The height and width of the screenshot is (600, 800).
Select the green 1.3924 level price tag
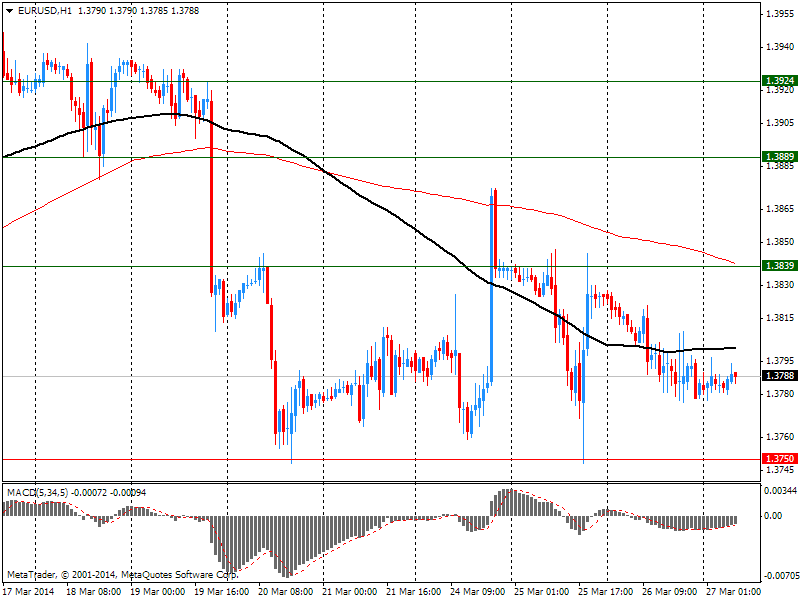[780, 81]
